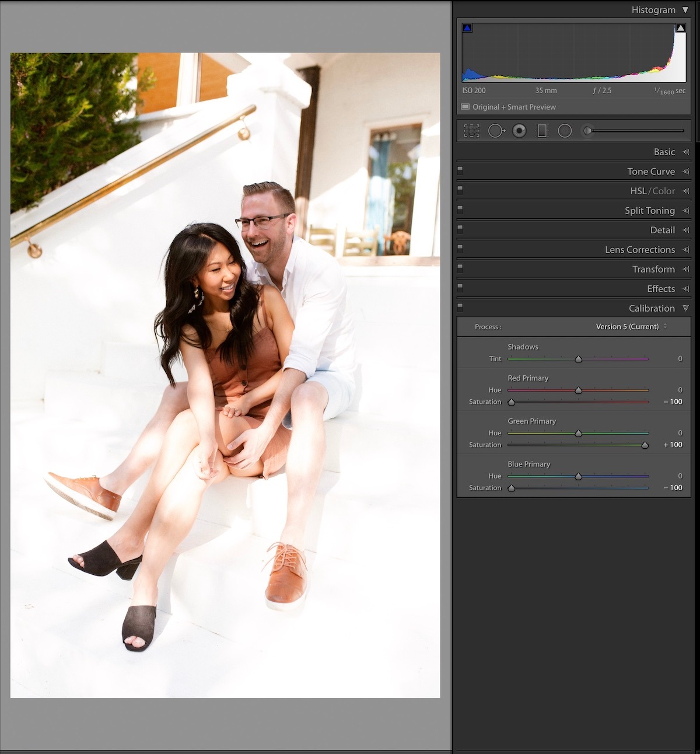Click the Green Primary Saturation slider handle
This screenshot has height=754, width=700.
645,445
